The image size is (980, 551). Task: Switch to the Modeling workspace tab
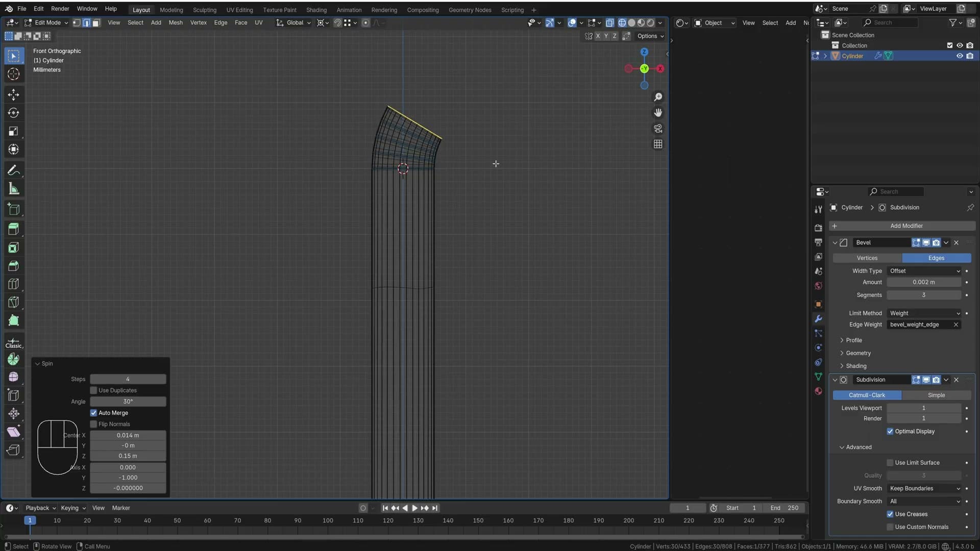(x=171, y=10)
